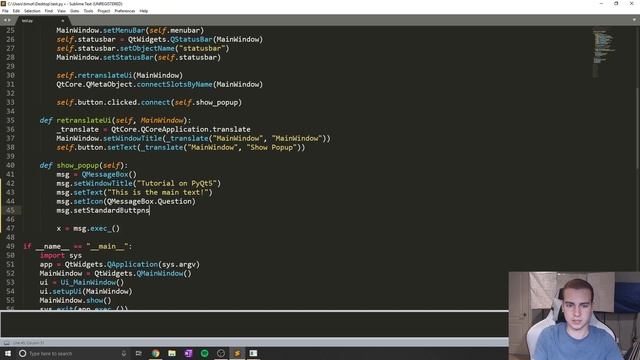Click the "clicked" word on line 33
The image size is (640, 360).
pyautogui.click(x=122, y=102)
